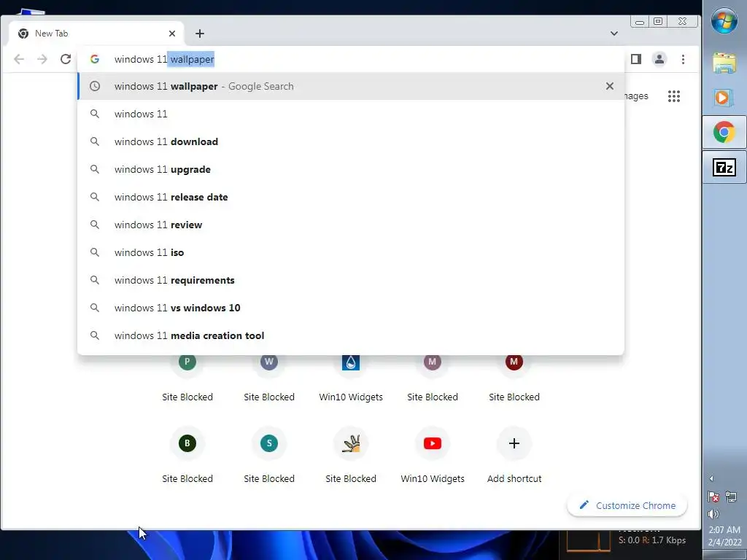Click the Google icon in address bar
Image resolution: width=747 pixels, height=560 pixels.
pos(95,59)
